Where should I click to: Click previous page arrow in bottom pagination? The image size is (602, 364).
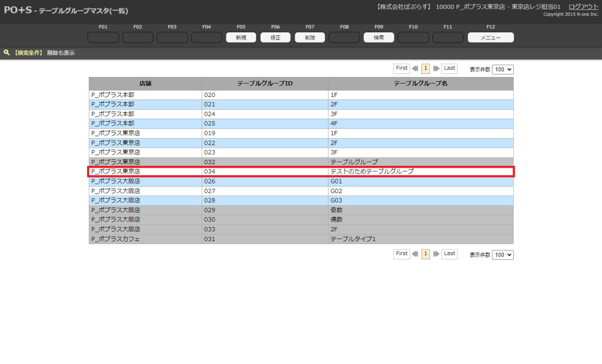coord(415,254)
